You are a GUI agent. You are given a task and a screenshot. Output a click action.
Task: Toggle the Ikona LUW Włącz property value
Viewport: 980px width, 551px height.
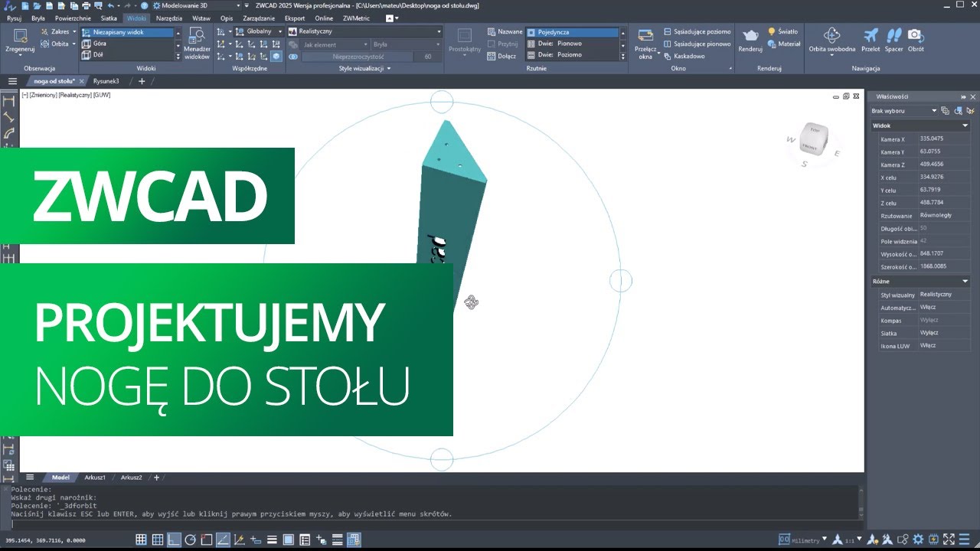(944, 346)
